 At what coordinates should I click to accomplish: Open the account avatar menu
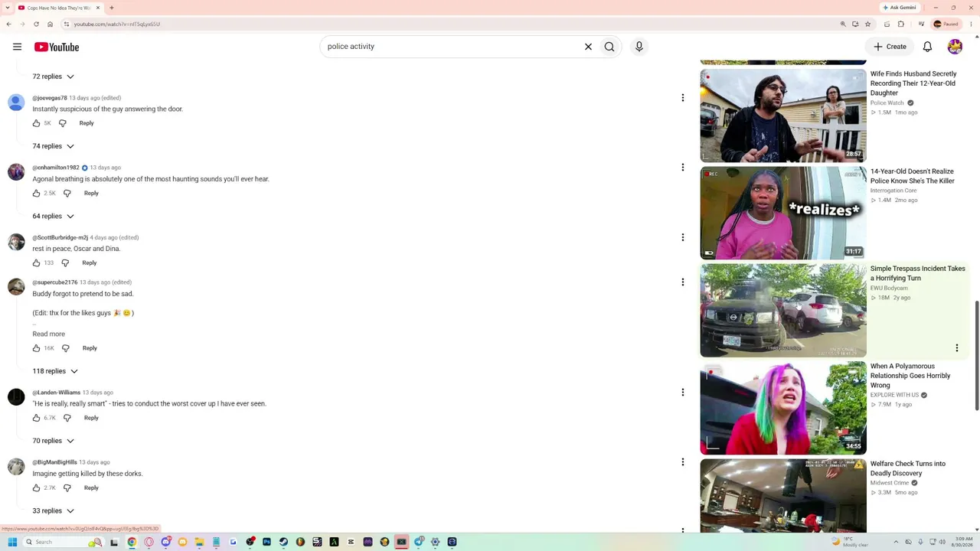(x=955, y=47)
